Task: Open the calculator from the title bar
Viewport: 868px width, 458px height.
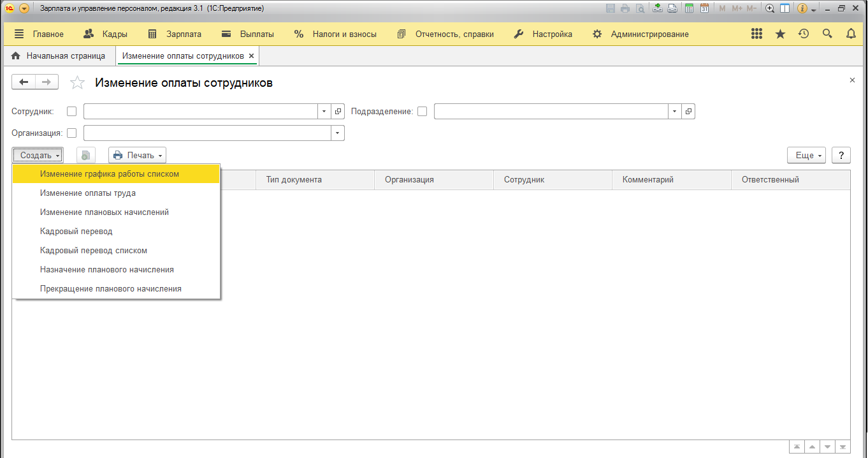Action: pyautogui.click(x=688, y=9)
